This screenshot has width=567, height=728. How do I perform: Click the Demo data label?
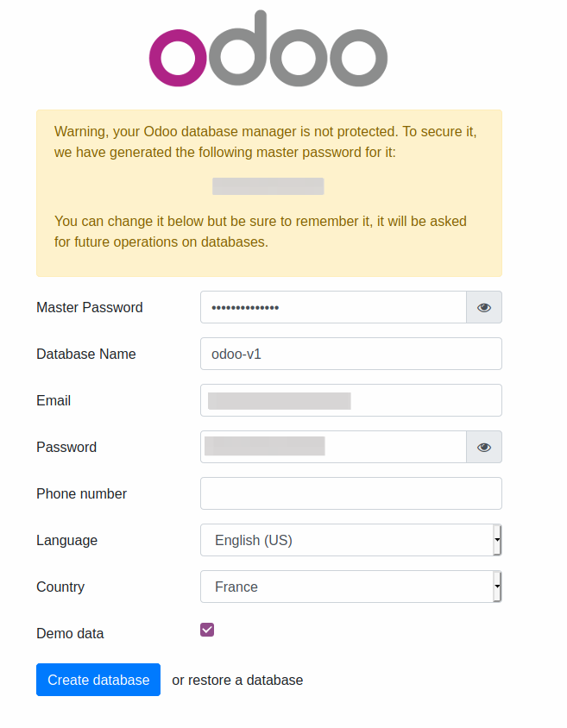[70, 633]
